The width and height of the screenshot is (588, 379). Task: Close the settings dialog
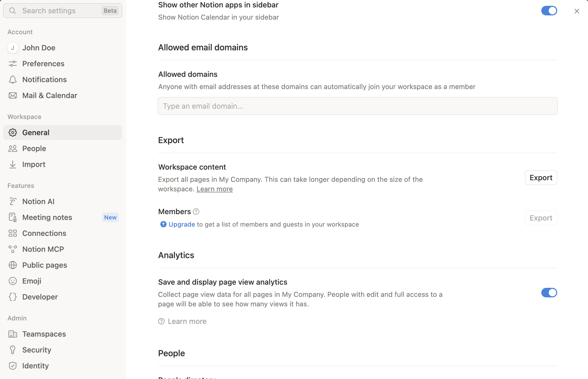pos(577,11)
